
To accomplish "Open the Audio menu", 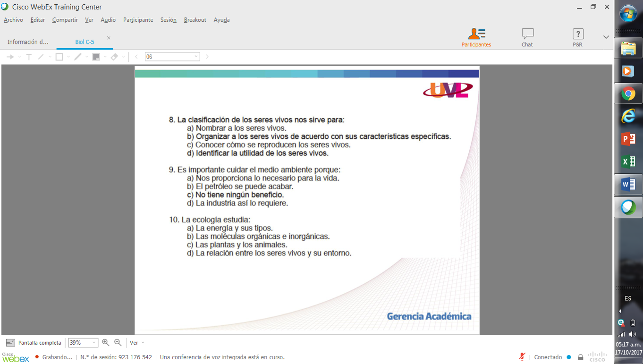I will (108, 20).
